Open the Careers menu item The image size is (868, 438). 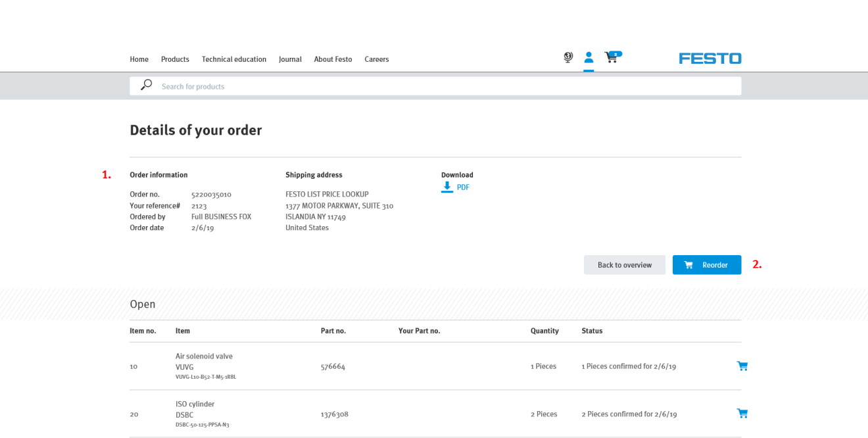[376, 59]
